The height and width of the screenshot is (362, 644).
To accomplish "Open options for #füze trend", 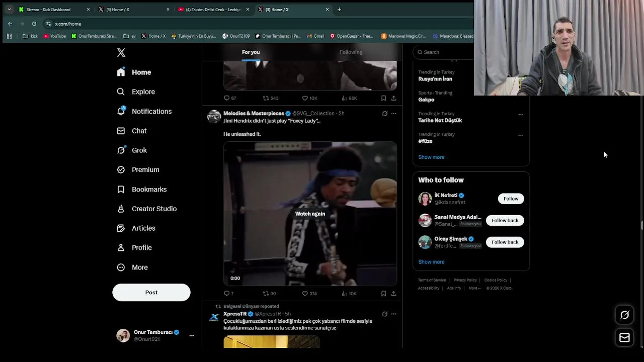I will point(521,135).
